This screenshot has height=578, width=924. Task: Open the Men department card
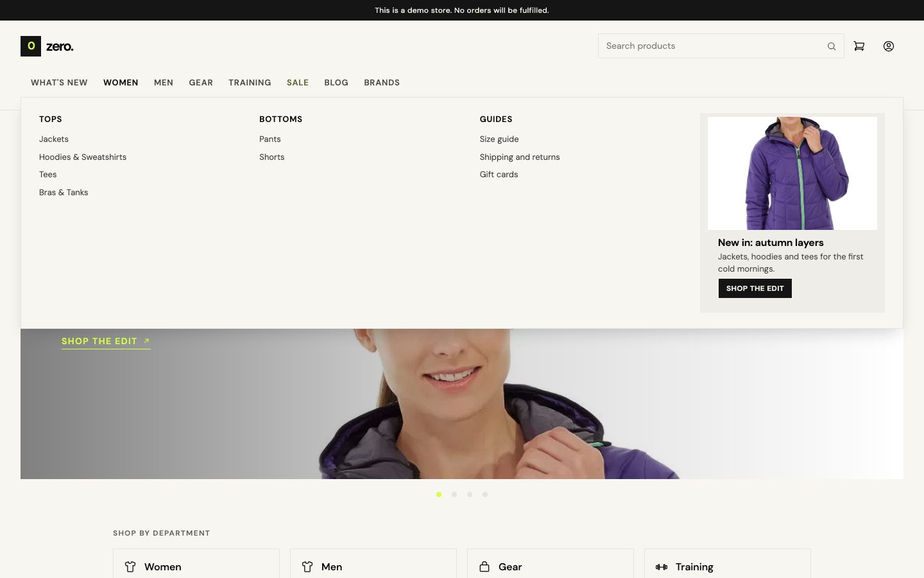(x=373, y=564)
